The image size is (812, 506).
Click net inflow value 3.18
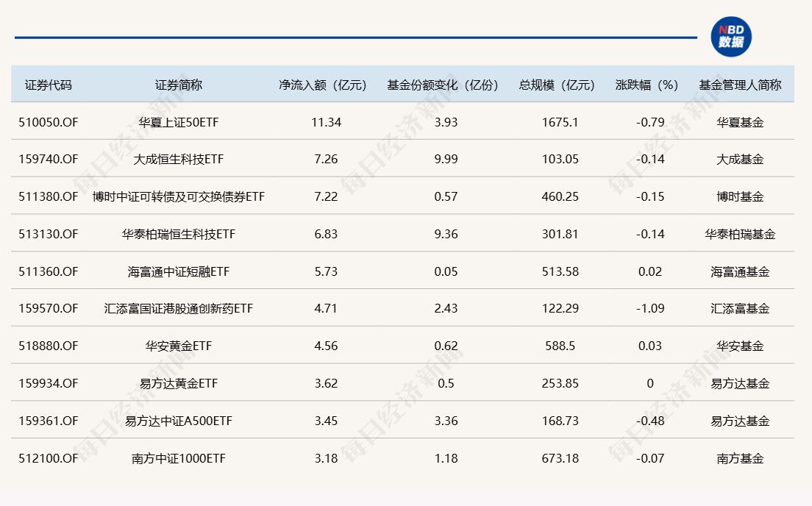tap(327, 458)
